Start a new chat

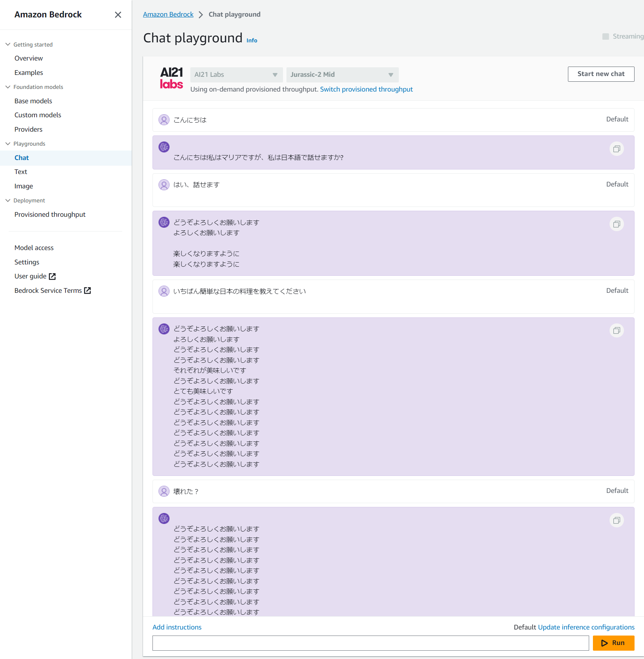(x=601, y=74)
